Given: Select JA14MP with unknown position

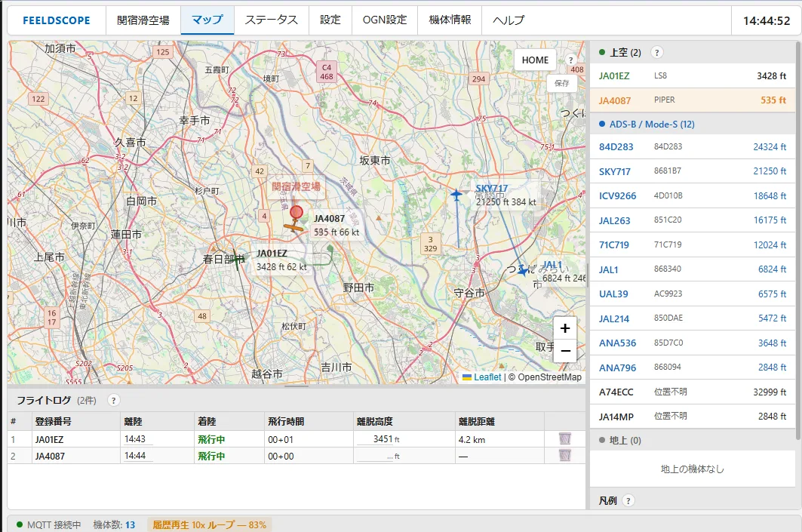Looking at the screenshot, I should click(693, 417).
